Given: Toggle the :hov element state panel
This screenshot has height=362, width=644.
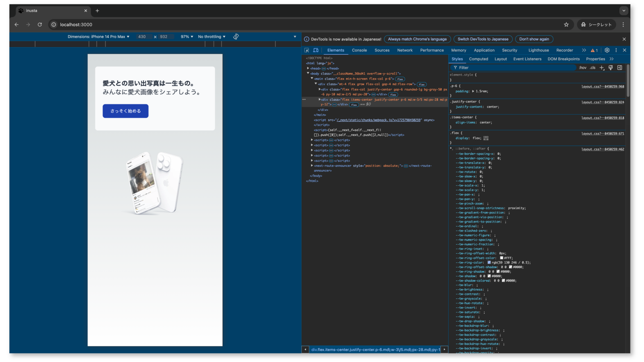Looking at the screenshot, I should click(x=583, y=68).
